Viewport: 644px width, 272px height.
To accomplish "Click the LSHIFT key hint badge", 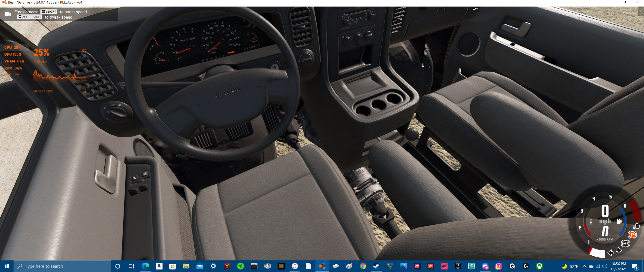I will pyautogui.click(x=49, y=12).
